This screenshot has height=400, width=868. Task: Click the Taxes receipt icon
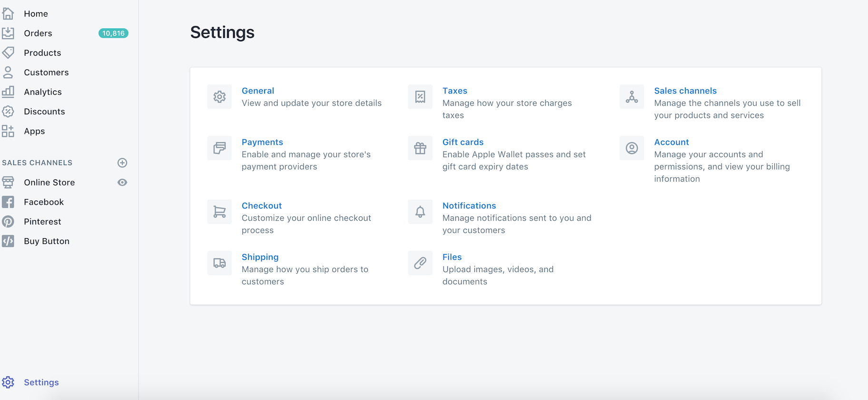click(x=420, y=97)
